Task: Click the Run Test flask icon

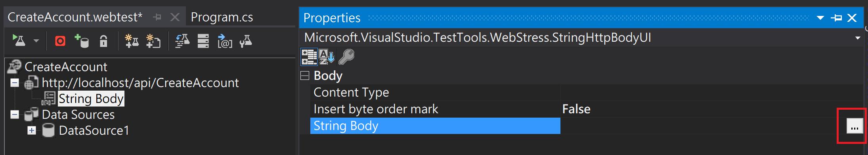Action: [19, 41]
